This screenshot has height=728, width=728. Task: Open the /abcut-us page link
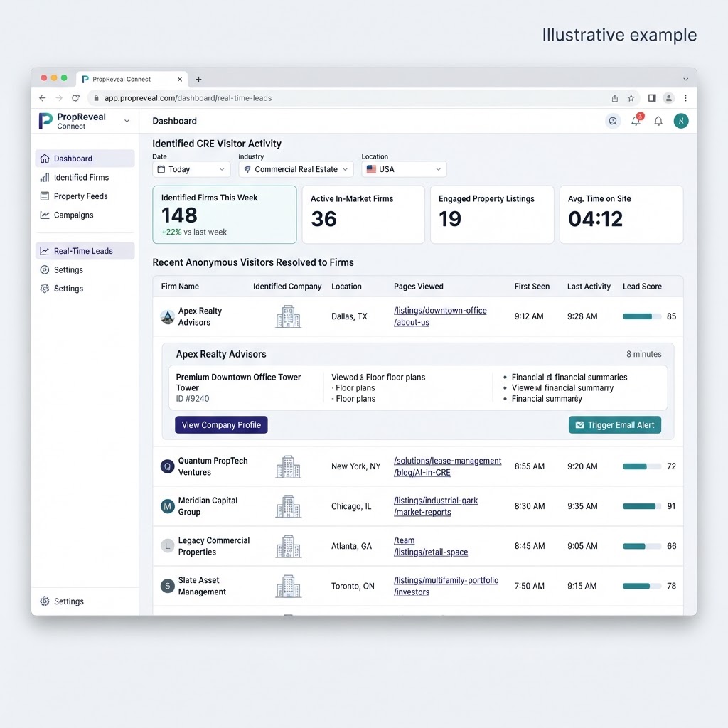pyautogui.click(x=412, y=322)
